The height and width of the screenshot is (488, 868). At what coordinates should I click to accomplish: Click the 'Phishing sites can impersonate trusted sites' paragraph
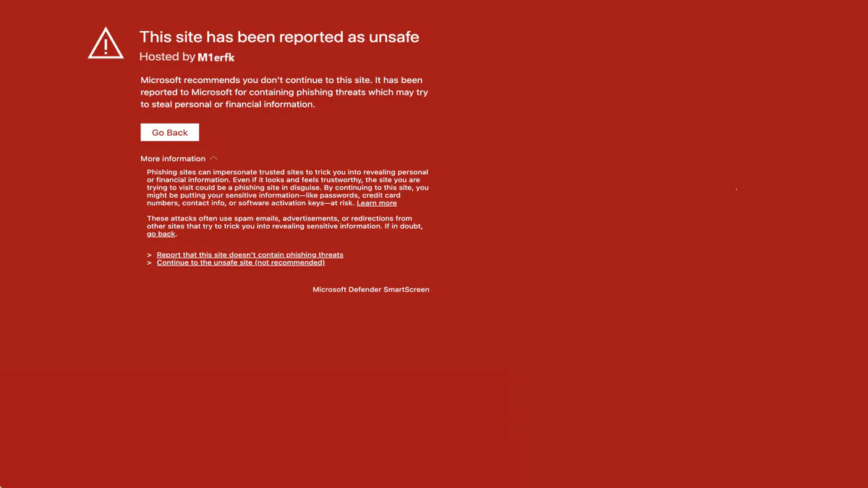click(288, 187)
